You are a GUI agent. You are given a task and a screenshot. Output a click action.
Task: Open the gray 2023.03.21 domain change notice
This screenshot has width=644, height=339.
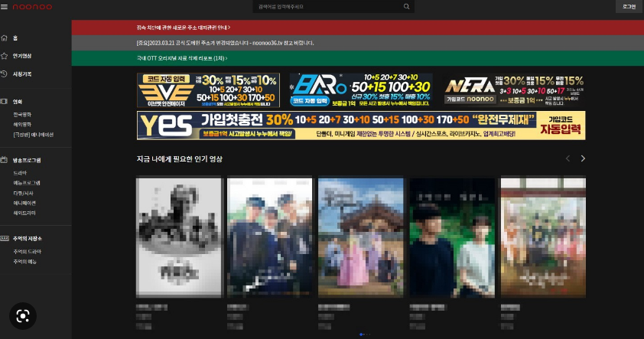(358, 43)
